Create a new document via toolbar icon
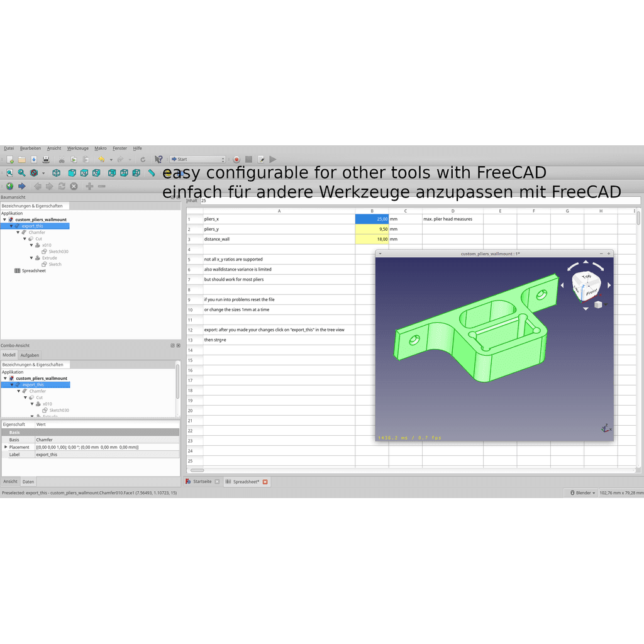644x644 pixels. point(10,159)
